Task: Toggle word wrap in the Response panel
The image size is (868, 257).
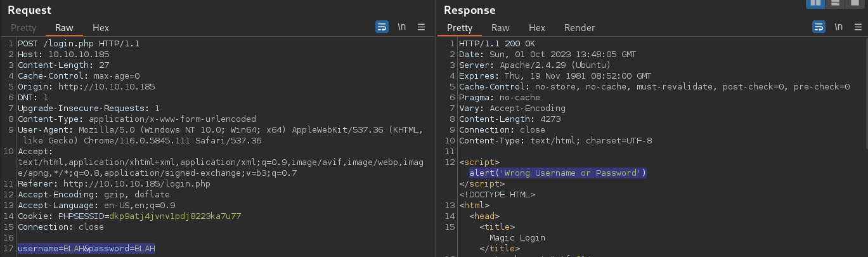Action: 819,27
